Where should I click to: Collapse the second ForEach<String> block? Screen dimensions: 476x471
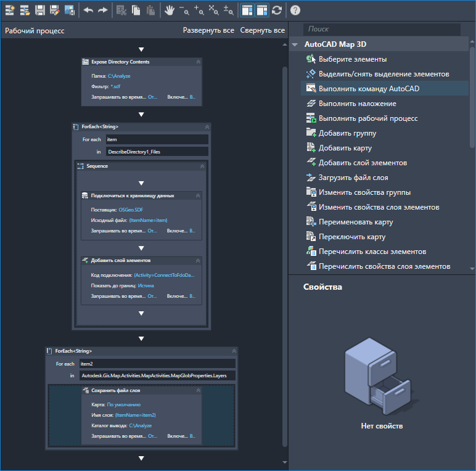(x=234, y=351)
